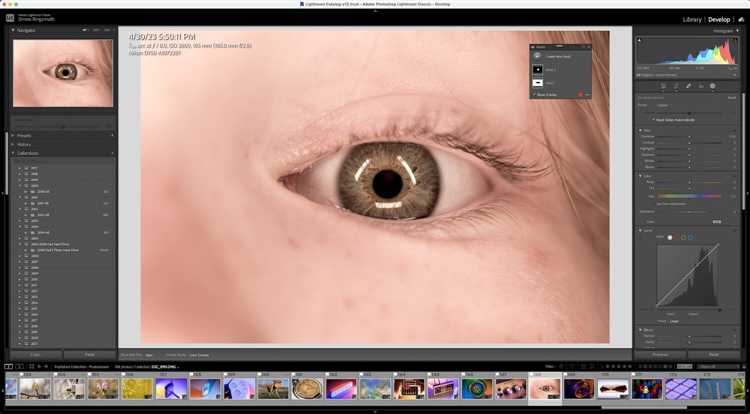Toggle highlight clipping indicator in histogram

click(735, 41)
